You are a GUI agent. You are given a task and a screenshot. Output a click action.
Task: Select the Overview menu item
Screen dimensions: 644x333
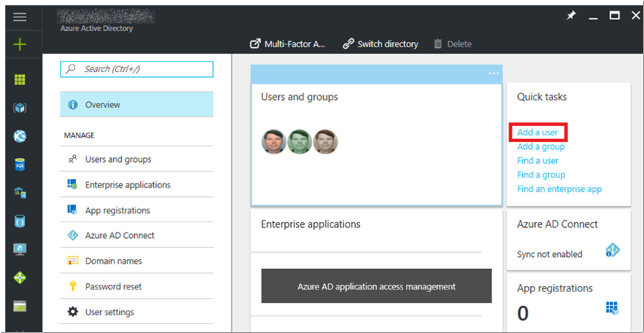click(x=137, y=104)
